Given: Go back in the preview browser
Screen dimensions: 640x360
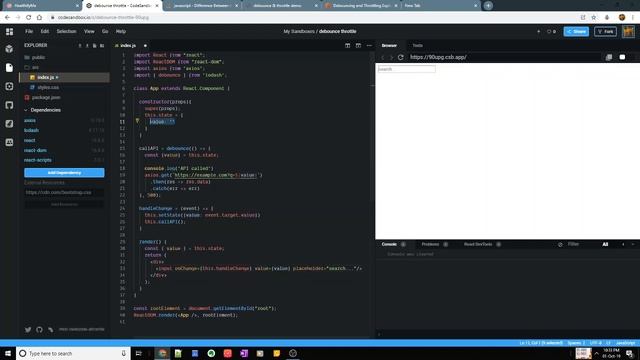Looking at the screenshot, I should [x=383, y=57].
